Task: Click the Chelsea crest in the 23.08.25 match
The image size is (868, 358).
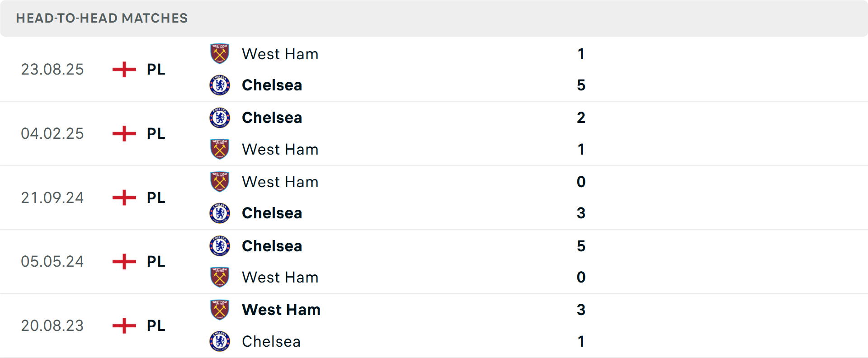Action: coord(220,85)
